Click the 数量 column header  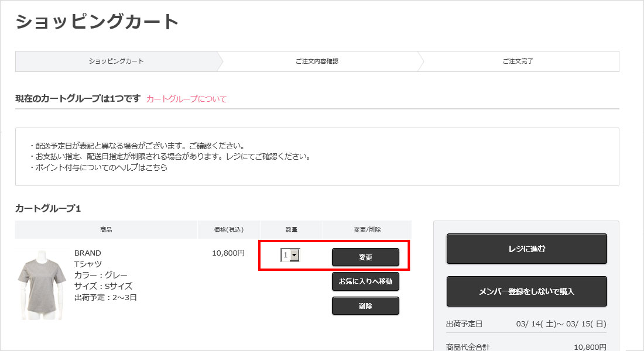pyautogui.click(x=292, y=229)
